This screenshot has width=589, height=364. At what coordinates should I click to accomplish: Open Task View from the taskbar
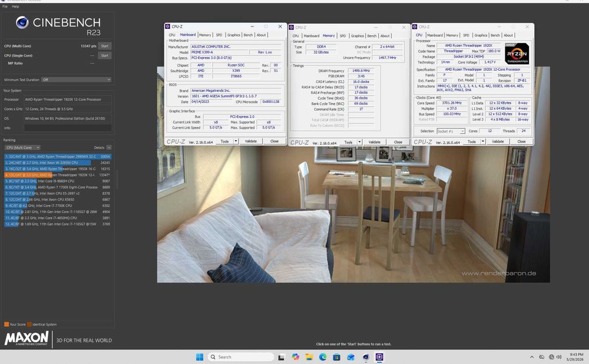point(281,358)
